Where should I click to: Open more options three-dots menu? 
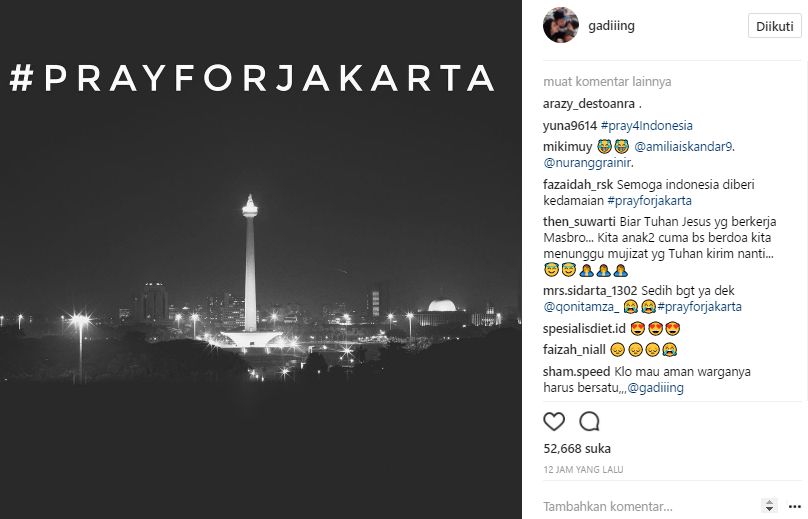point(795,506)
